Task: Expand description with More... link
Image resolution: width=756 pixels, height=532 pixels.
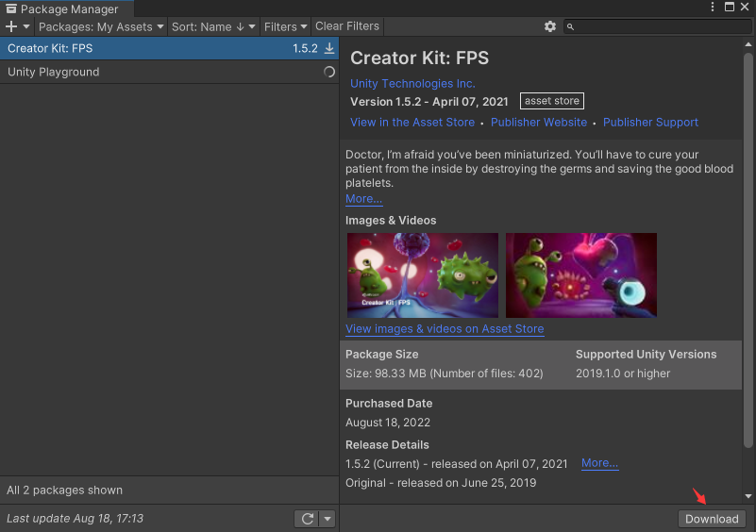Action: (364, 199)
